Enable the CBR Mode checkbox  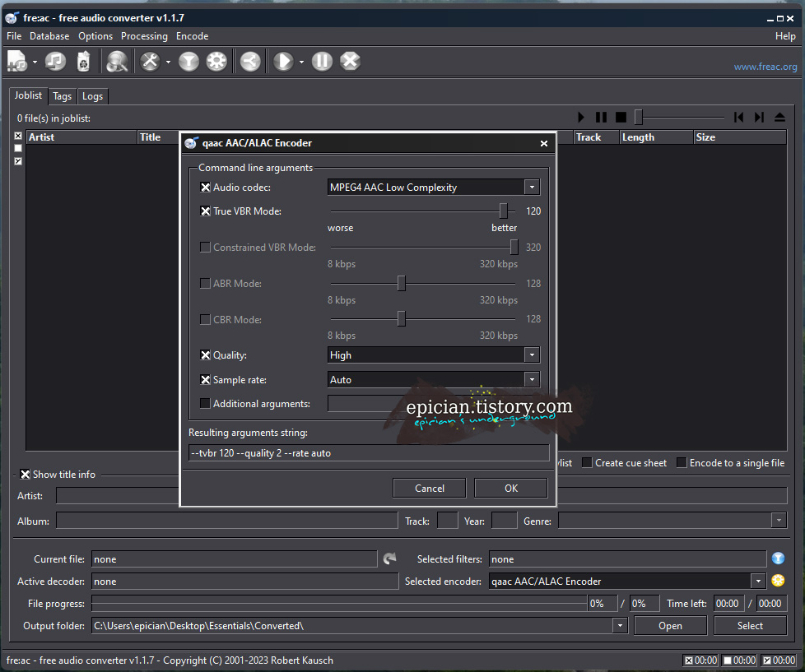pyautogui.click(x=205, y=320)
